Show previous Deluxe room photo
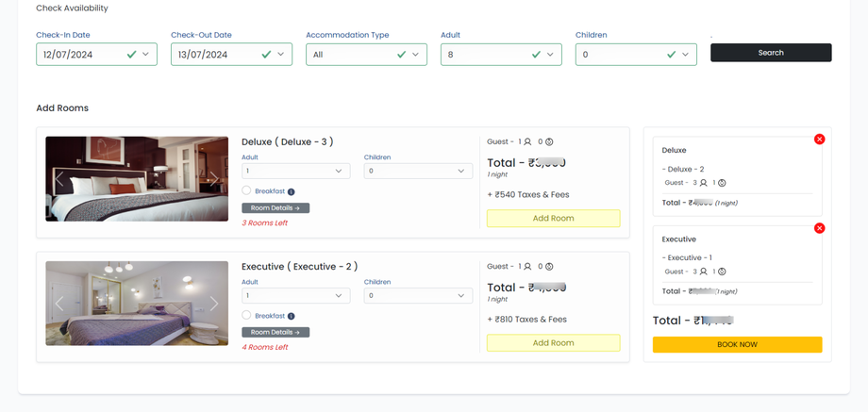Image resolution: width=868 pixels, height=412 pixels. 59,179
